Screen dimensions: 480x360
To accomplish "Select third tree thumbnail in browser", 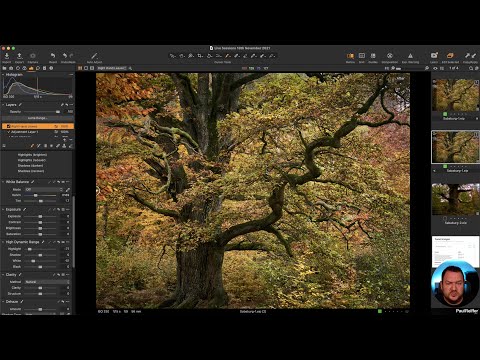I will pos(455,199).
